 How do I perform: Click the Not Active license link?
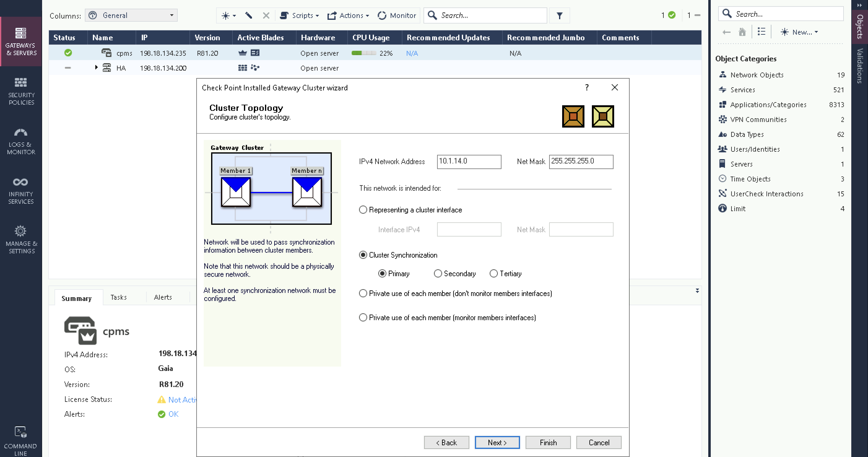(182, 399)
